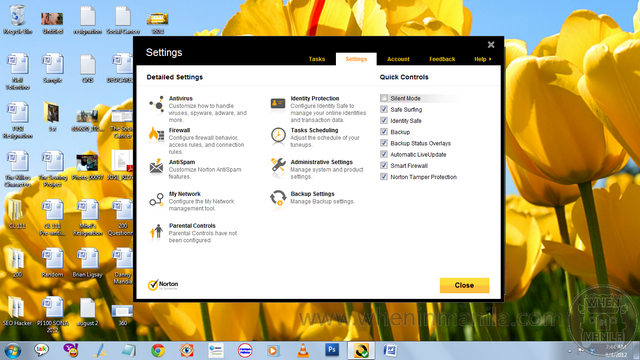Open VLC media player from the taskbar
Viewport: 640px width, 360px height.
click(x=303, y=350)
